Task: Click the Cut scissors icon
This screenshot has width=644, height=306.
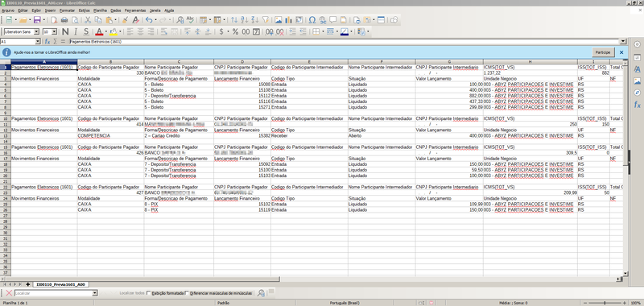Action: click(88, 19)
